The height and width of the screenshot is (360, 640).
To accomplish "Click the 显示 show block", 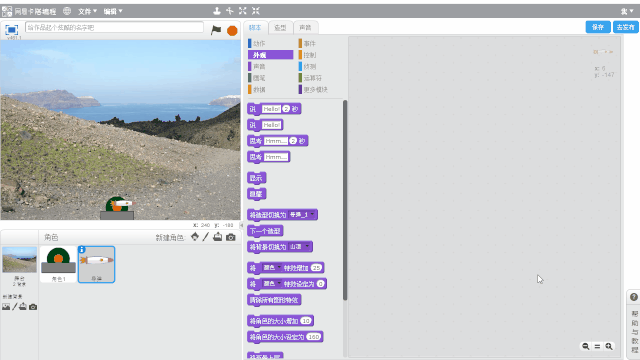I will tap(257, 178).
